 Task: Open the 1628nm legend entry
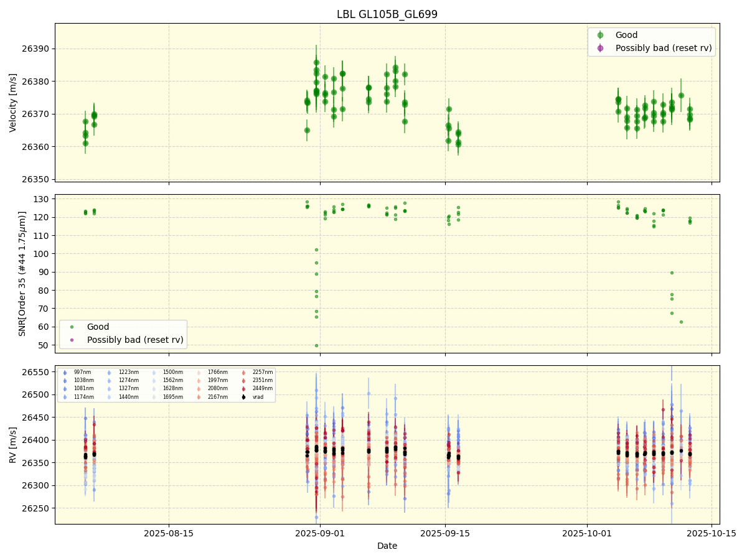pos(154,388)
